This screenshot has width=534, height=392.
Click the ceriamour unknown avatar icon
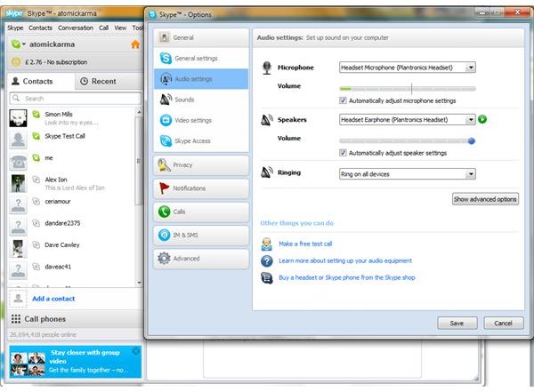tap(18, 205)
